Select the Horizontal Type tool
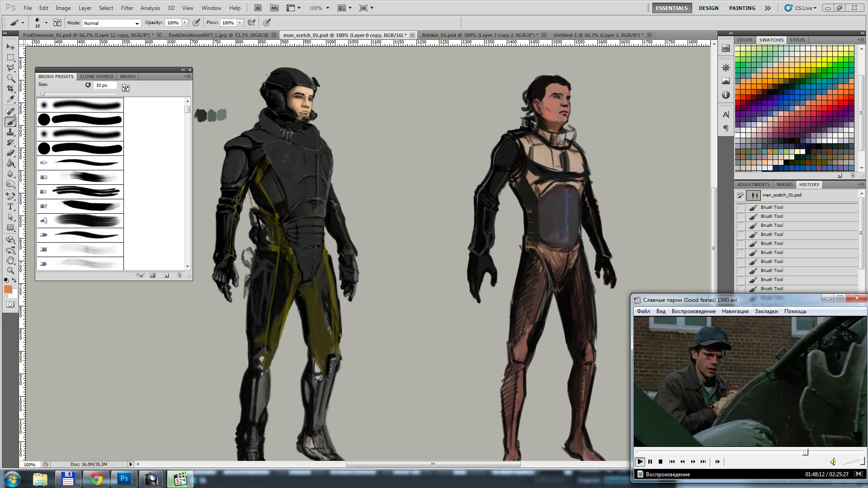This screenshot has width=868, height=488. coord(10,206)
